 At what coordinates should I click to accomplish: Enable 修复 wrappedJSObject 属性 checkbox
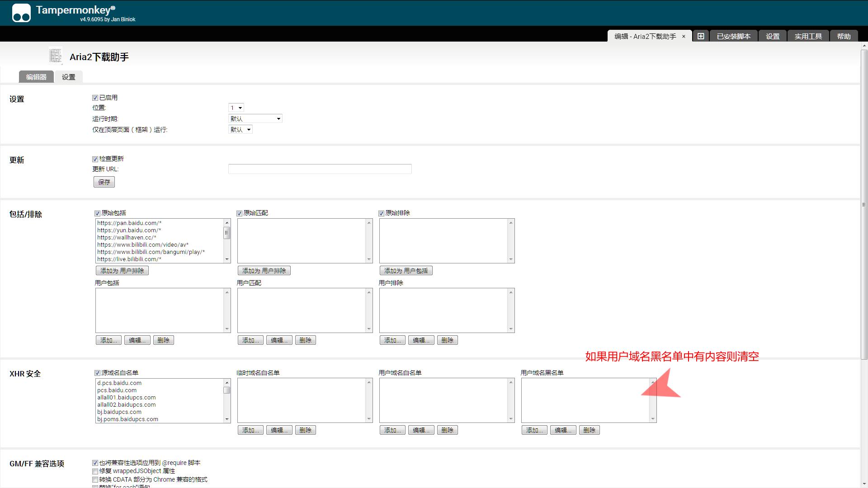[x=95, y=471]
